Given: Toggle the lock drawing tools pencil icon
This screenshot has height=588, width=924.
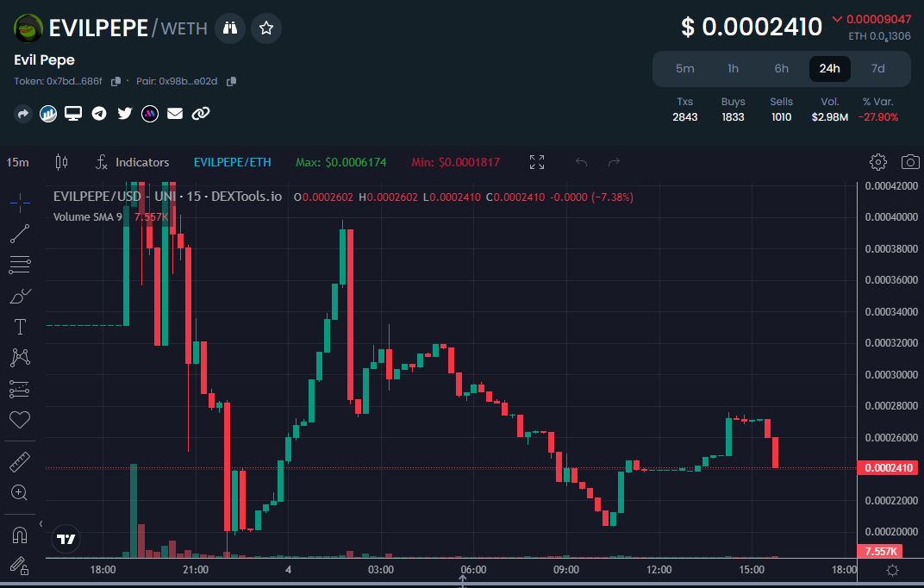Looking at the screenshot, I should [20, 566].
